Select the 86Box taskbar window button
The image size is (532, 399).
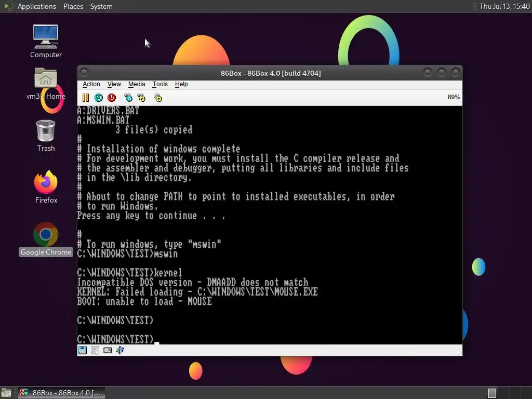pos(61,393)
